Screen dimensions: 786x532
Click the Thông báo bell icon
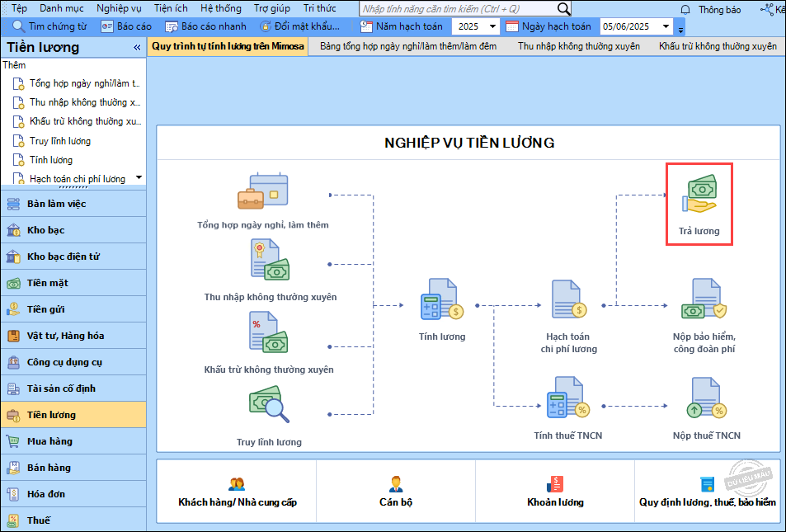(685, 10)
